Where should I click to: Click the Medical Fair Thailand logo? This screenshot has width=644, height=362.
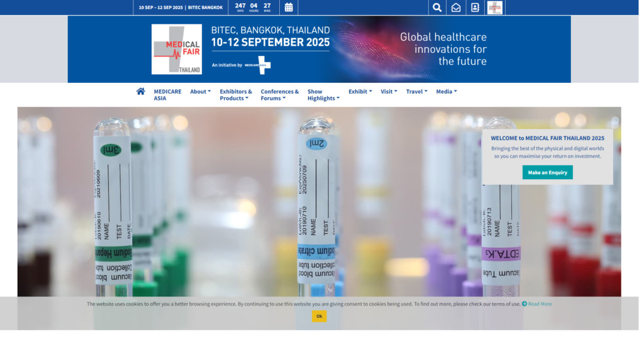[178, 49]
